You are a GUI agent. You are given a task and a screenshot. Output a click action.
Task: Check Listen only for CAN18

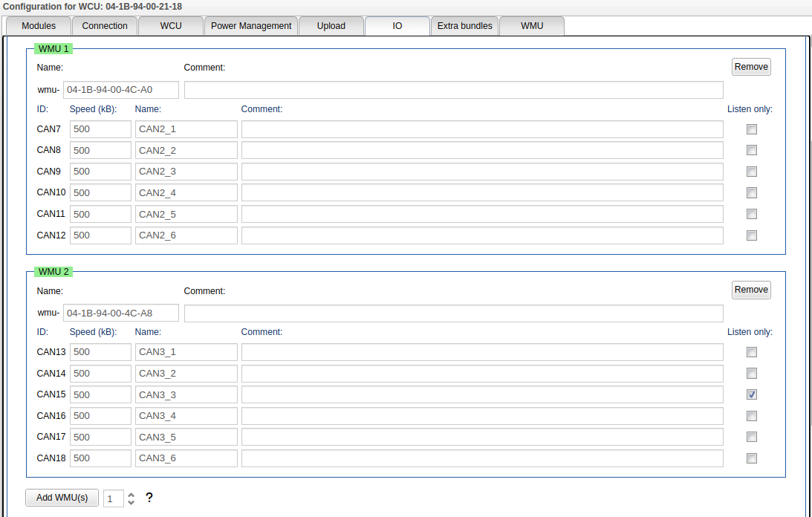pos(752,458)
